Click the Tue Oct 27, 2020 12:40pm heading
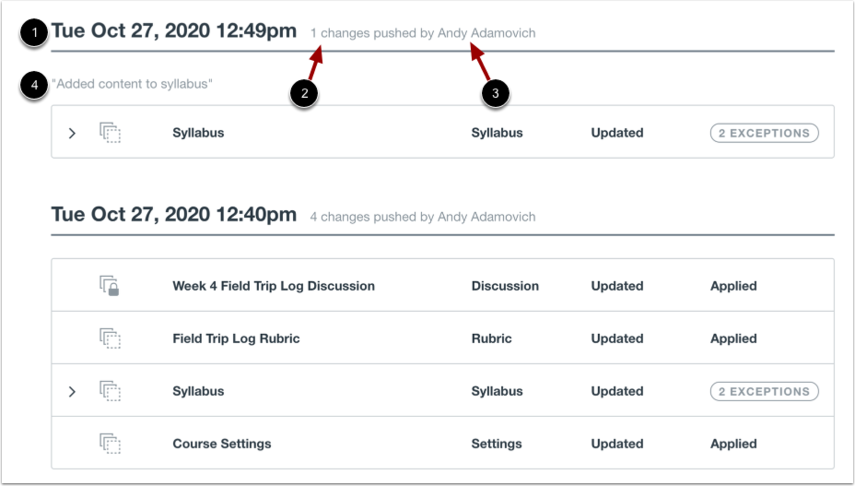This screenshot has width=855, height=486. tap(174, 214)
